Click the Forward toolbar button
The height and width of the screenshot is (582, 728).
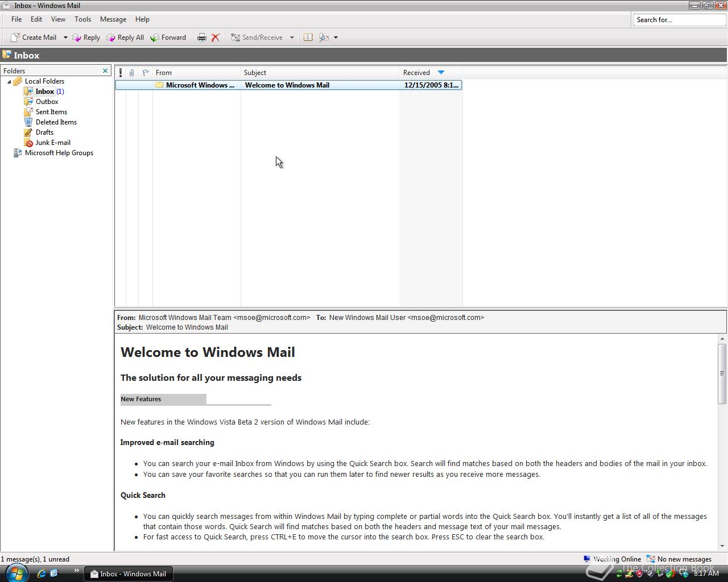pos(168,38)
